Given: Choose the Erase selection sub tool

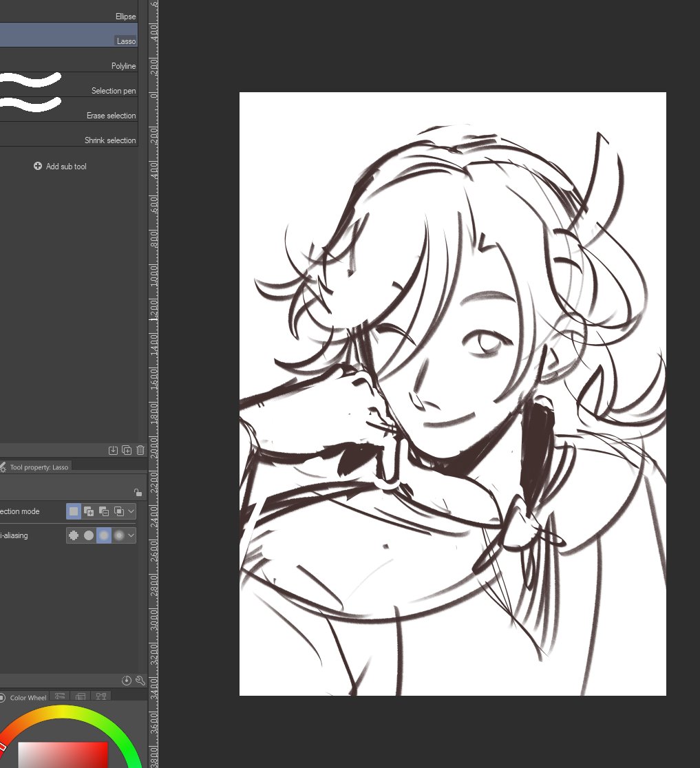Looking at the screenshot, I should 69,109.
